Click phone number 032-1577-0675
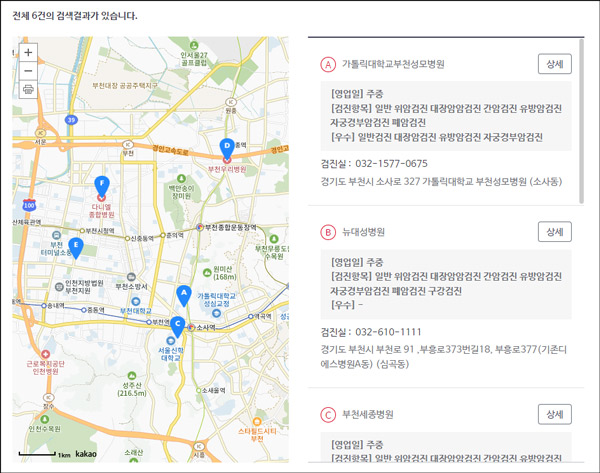600x473 pixels. [391, 164]
